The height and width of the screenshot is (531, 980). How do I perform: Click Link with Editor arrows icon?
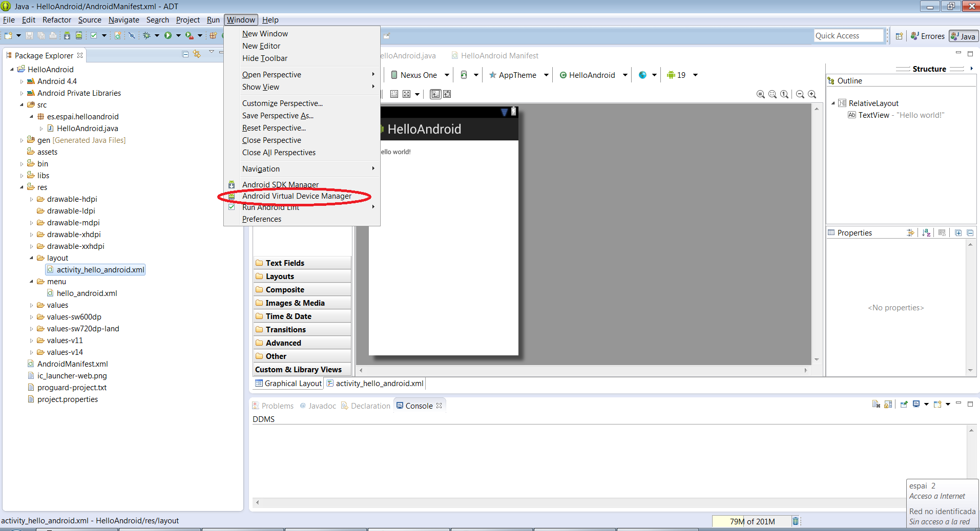(x=197, y=54)
